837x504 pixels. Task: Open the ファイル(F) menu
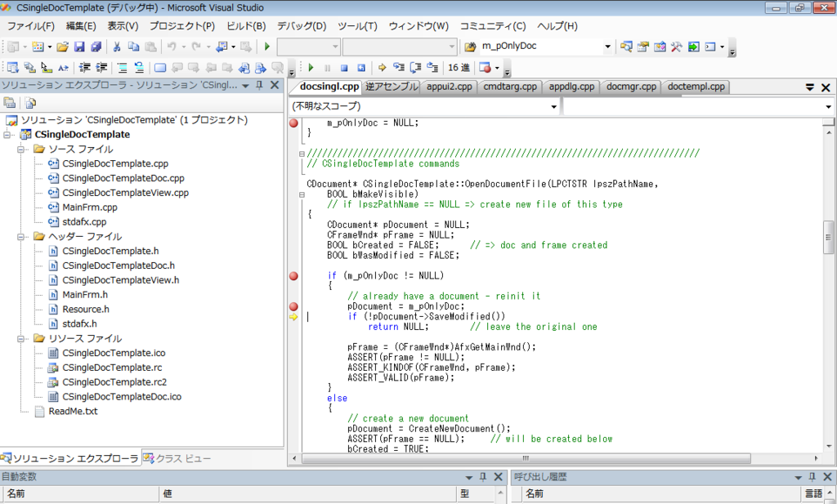(x=31, y=26)
